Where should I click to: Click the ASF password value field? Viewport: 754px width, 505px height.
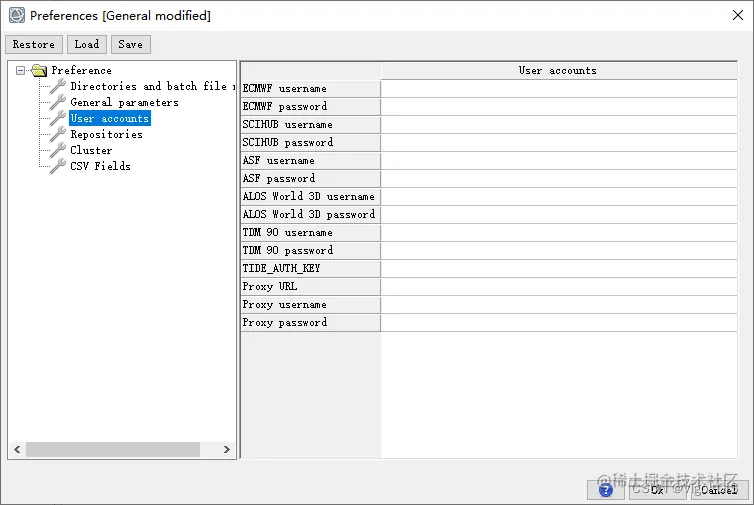pyautogui.click(x=559, y=178)
